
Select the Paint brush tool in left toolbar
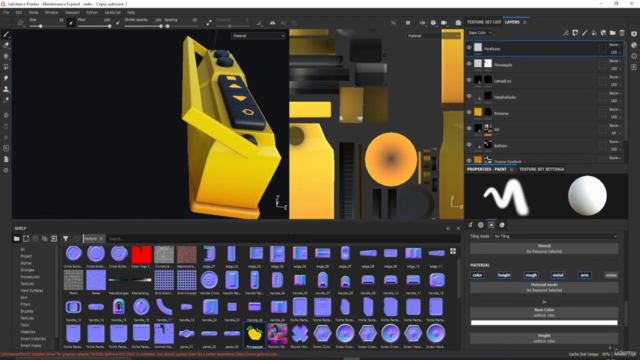pos(6,34)
